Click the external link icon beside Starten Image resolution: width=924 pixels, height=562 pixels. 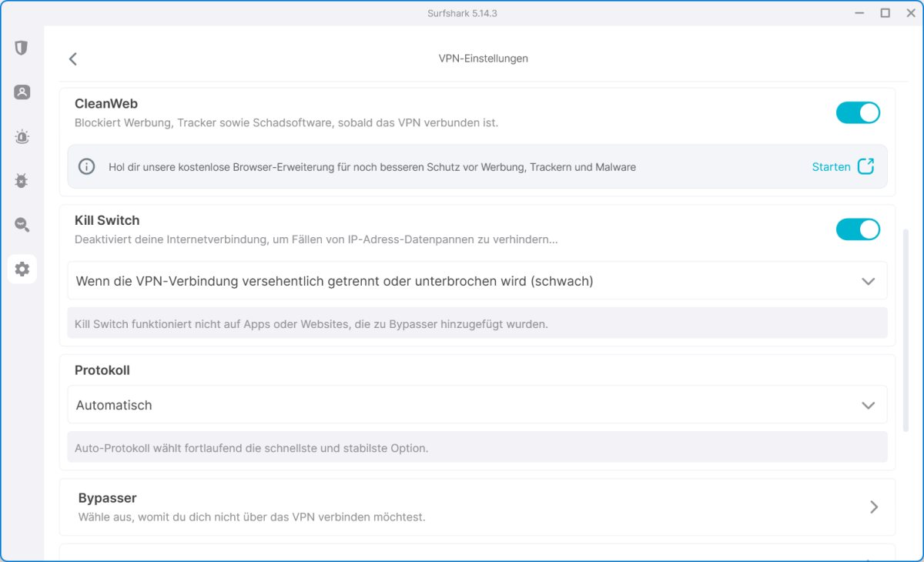click(x=866, y=166)
